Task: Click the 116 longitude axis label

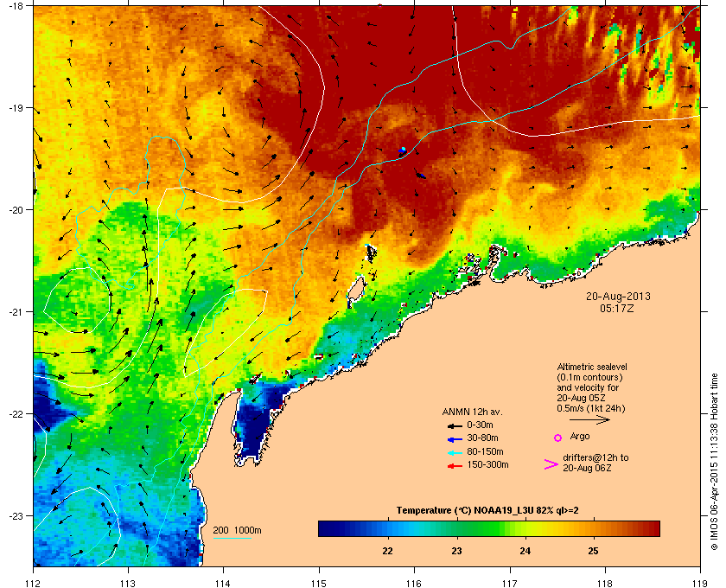Action: click(x=414, y=584)
